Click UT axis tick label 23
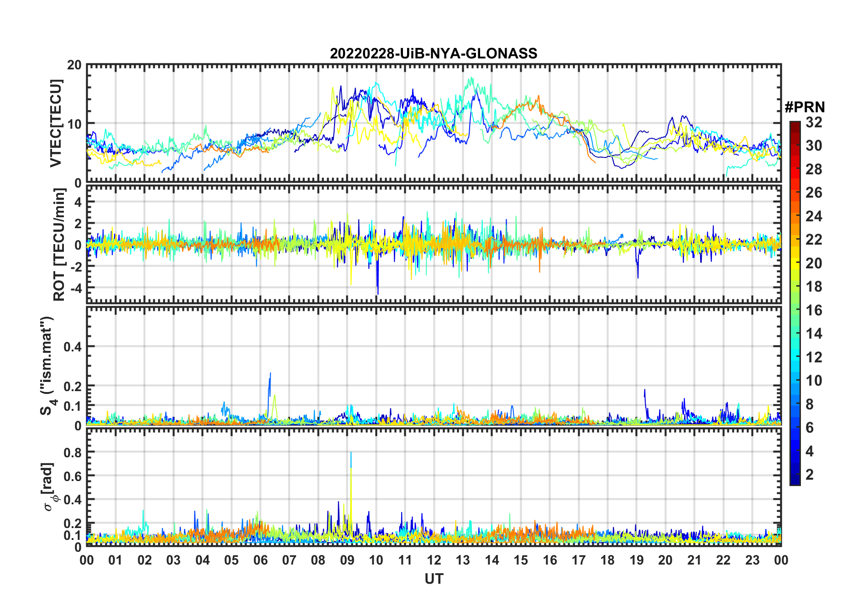Viewport: 868px width, 607px height. tap(753, 560)
